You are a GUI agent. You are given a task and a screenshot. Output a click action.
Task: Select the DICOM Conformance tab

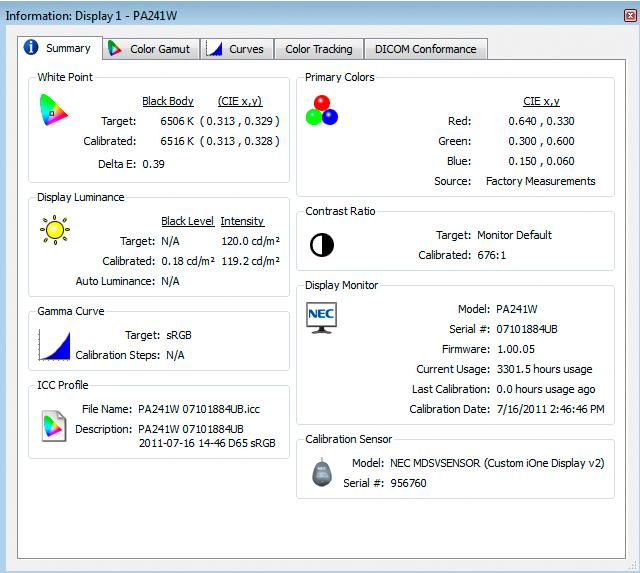pos(426,49)
